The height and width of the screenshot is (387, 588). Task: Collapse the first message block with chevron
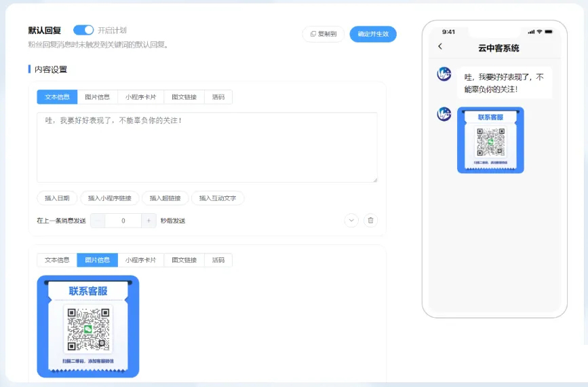351,221
